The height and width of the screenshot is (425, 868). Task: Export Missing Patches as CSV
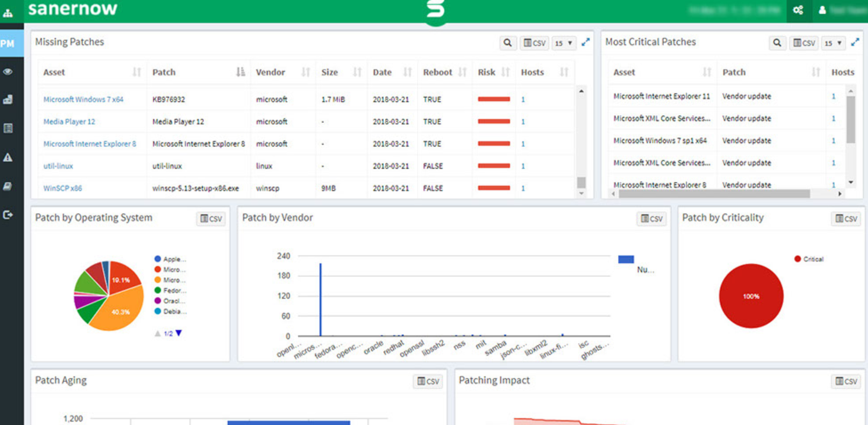pos(534,43)
